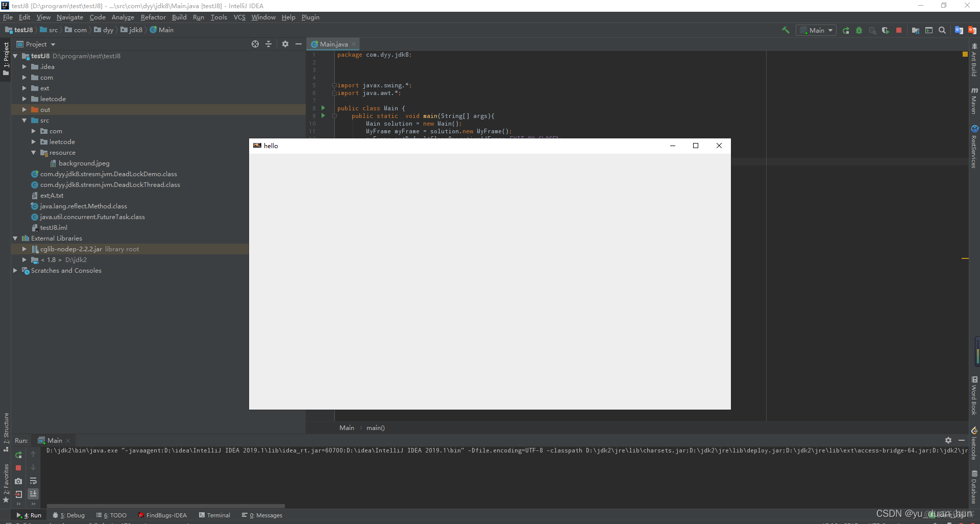The width and height of the screenshot is (980, 524).
Task: Collapse the testJ8 project root node
Action: point(15,56)
